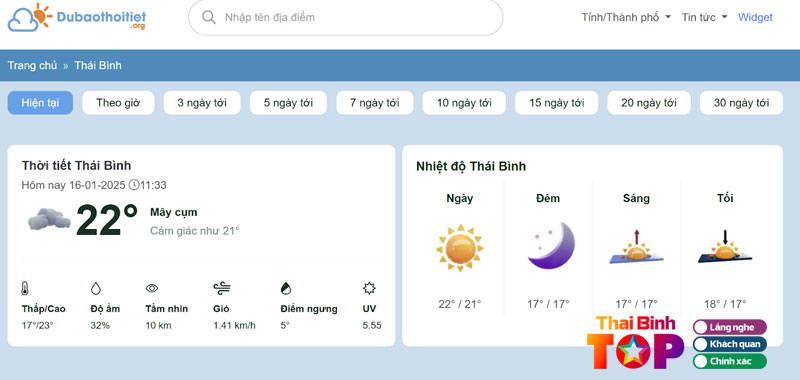Click the 'Mây cụm' condition text

(173, 212)
